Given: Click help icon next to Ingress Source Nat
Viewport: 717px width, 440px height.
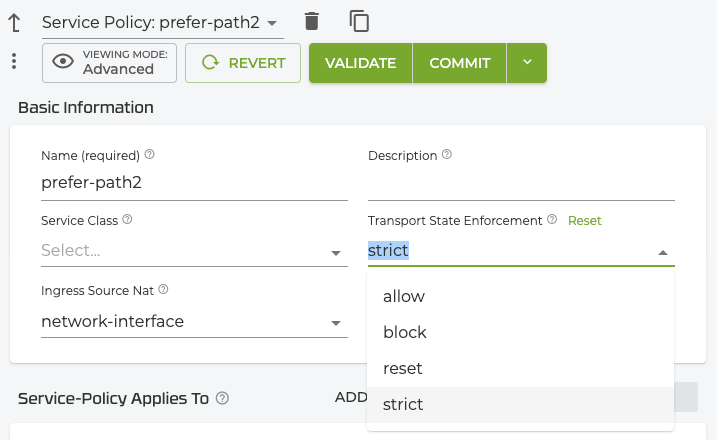Looking at the screenshot, I should pos(163,290).
